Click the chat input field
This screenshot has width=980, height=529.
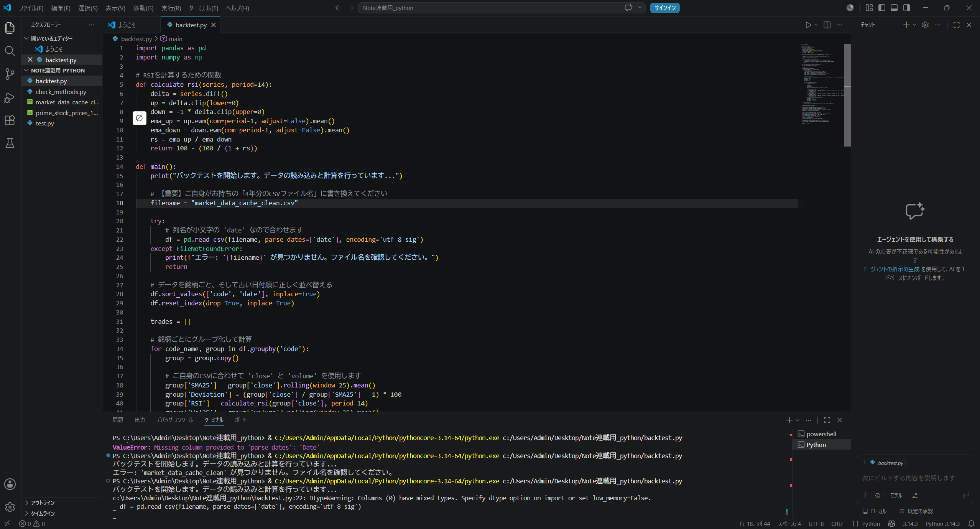click(915, 478)
